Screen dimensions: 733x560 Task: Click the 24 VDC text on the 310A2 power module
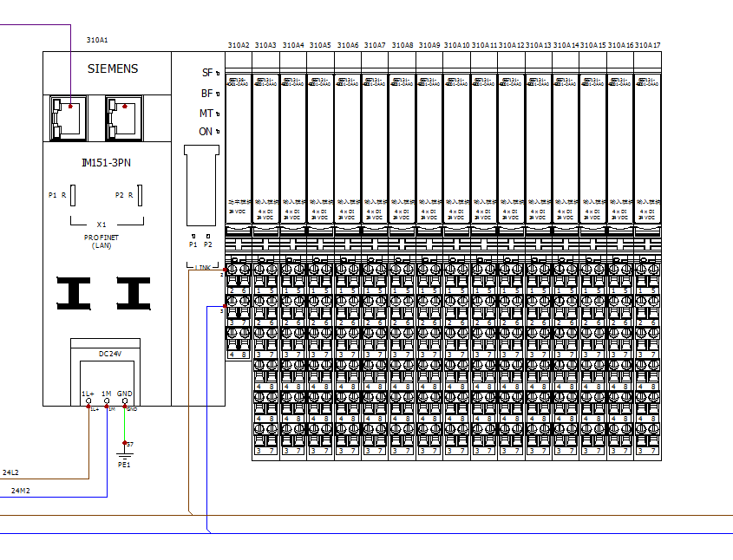click(238, 212)
